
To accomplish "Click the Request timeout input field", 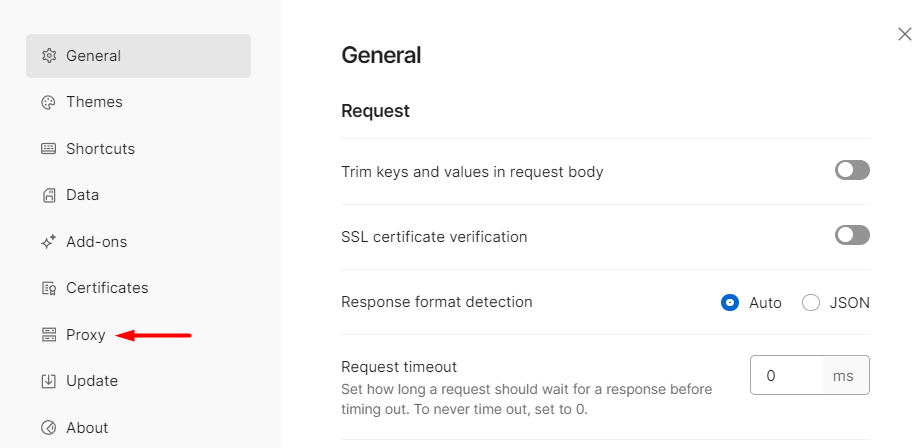I will (x=787, y=375).
